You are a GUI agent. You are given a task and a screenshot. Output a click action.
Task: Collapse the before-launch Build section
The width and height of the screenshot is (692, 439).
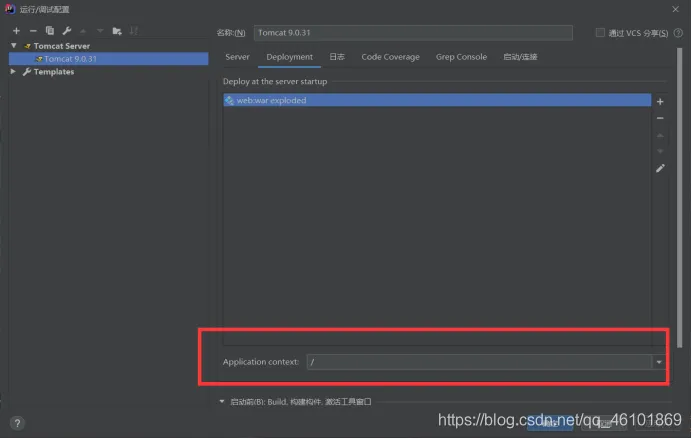tap(222, 401)
